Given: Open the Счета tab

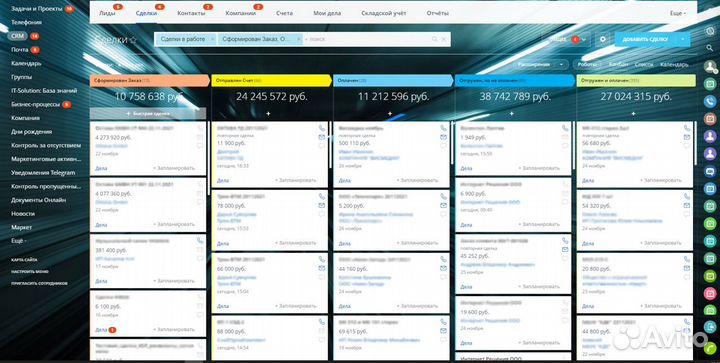Looking at the screenshot, I should point(284,14).
